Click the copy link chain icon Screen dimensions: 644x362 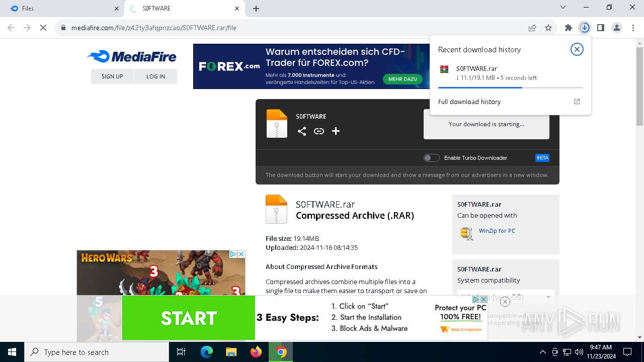319,131
